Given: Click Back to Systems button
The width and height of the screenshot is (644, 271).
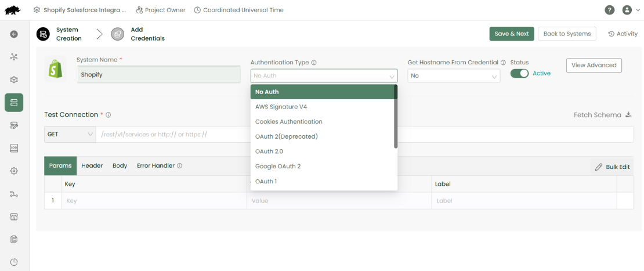Looking at the screenshot, I should (567, 34).
